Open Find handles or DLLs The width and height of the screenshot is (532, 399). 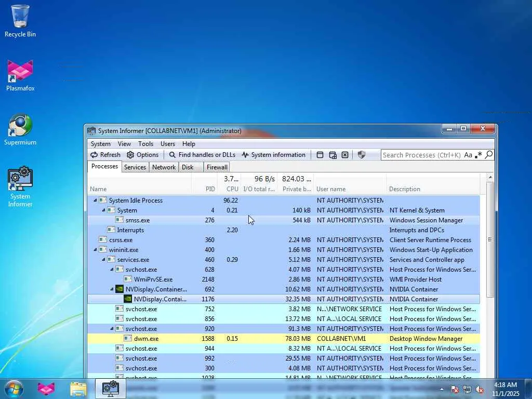pos(202,155)
